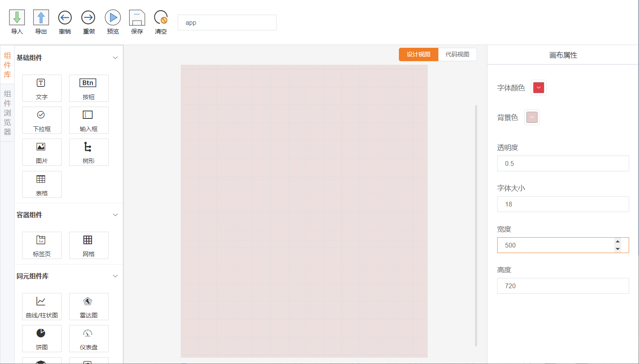This screenshot has height=364, width=639.
Task: Switch to 代码视图 code view
Action: [457, 54]
